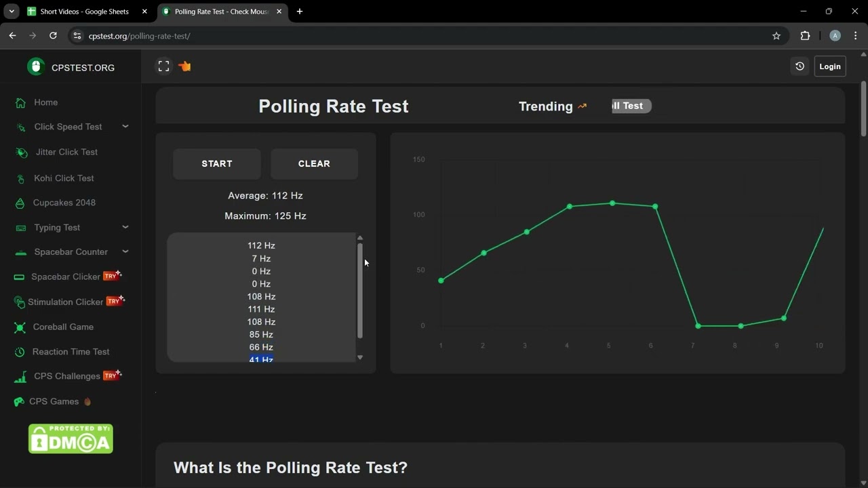The width and height of the screenshot is (868, 488).
Task: Click the Spacebar Clicker icon
Action: (x=20, y=277)
